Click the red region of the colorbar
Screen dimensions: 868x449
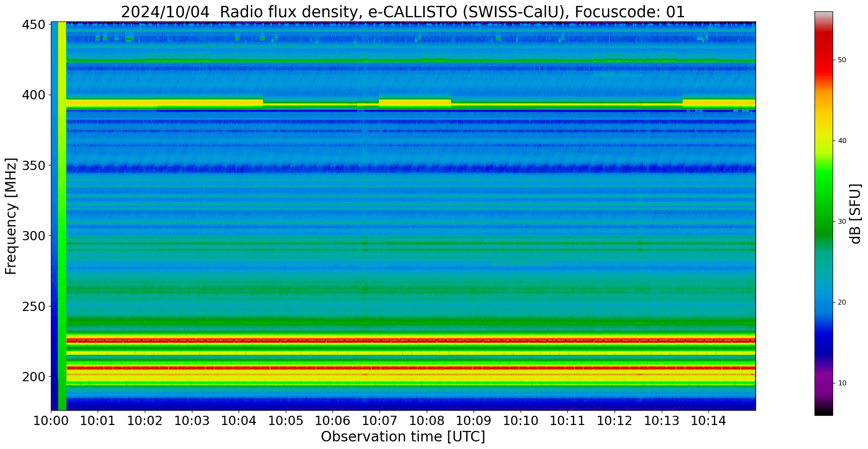(823, 55)
